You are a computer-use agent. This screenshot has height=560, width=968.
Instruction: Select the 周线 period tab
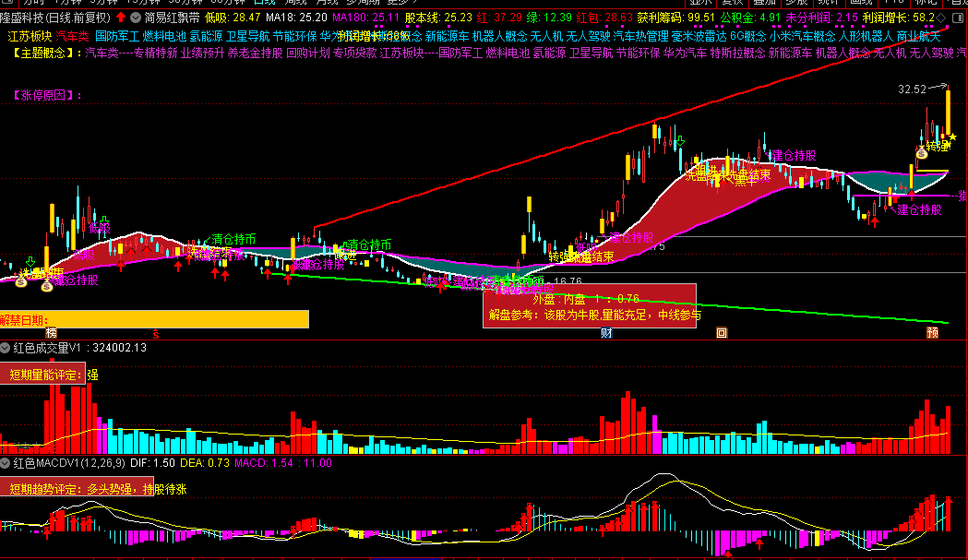pos(295,3)
